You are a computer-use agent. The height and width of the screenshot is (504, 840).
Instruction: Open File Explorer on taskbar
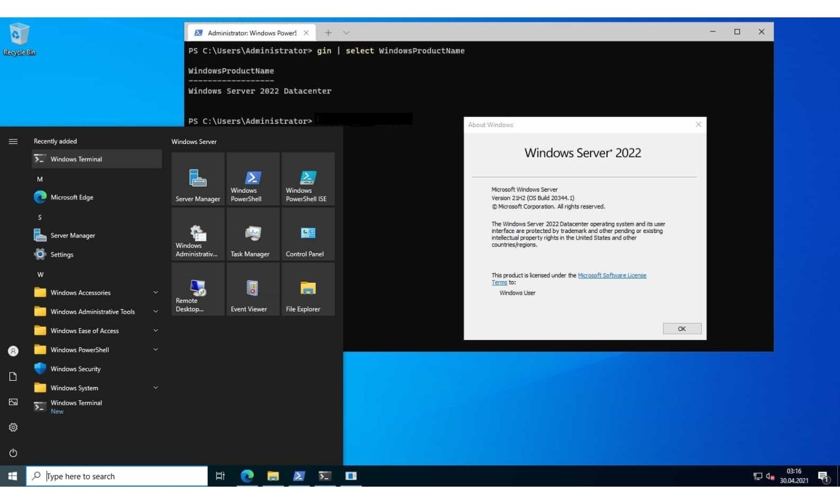(x=273, y=476)
